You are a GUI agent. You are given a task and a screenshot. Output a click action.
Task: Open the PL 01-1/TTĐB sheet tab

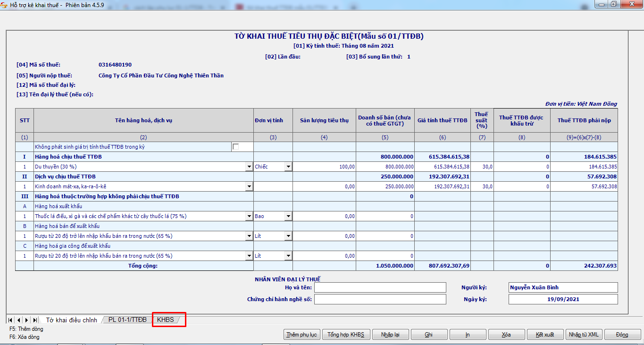(127, 320)
